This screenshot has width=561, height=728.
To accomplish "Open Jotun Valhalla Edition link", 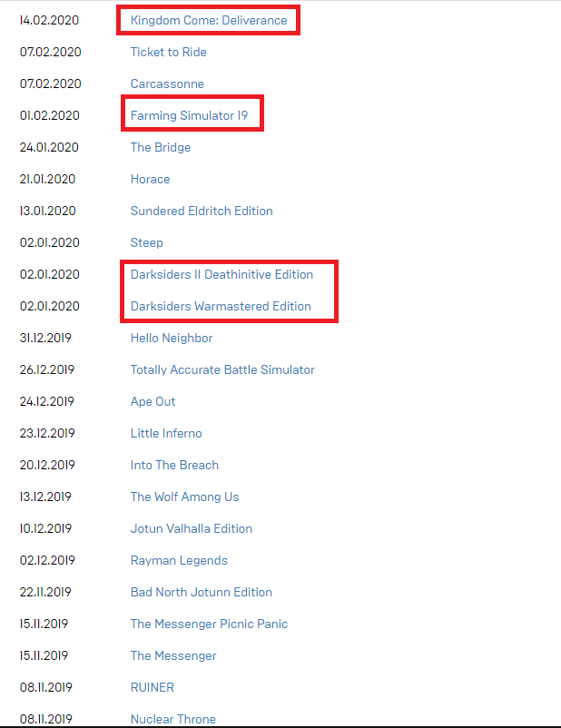I will (191, 529).
